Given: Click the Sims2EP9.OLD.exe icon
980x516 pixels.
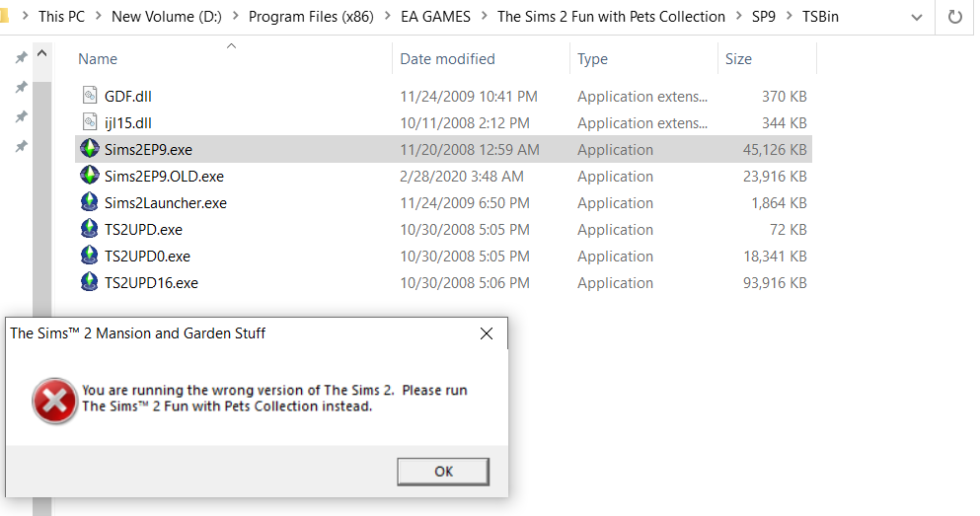Looking at the screenshot, I should [x=89, y=177].
